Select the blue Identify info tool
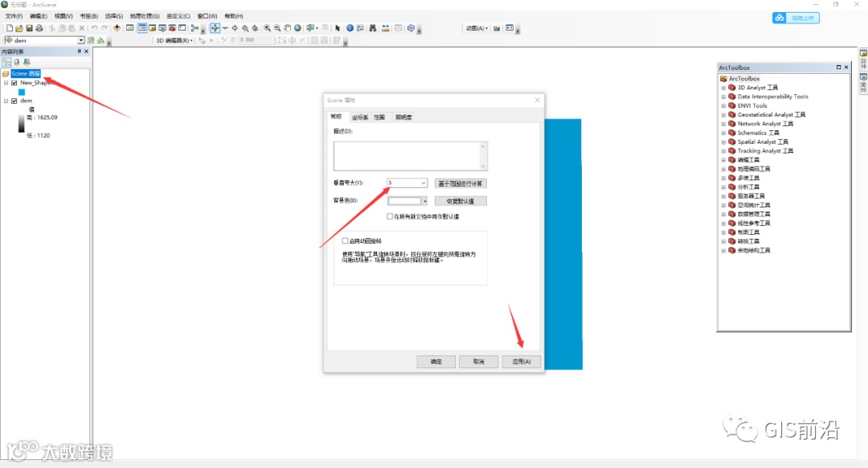Image resolution: width=868 pixels, height=468 pixels. 350,27
